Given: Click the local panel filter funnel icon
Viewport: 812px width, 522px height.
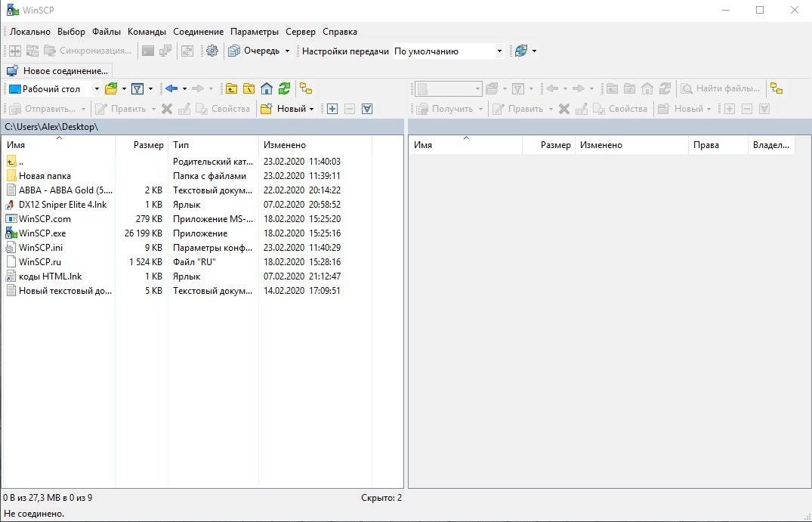Looking at the screenshot, I should coord(137,88).
